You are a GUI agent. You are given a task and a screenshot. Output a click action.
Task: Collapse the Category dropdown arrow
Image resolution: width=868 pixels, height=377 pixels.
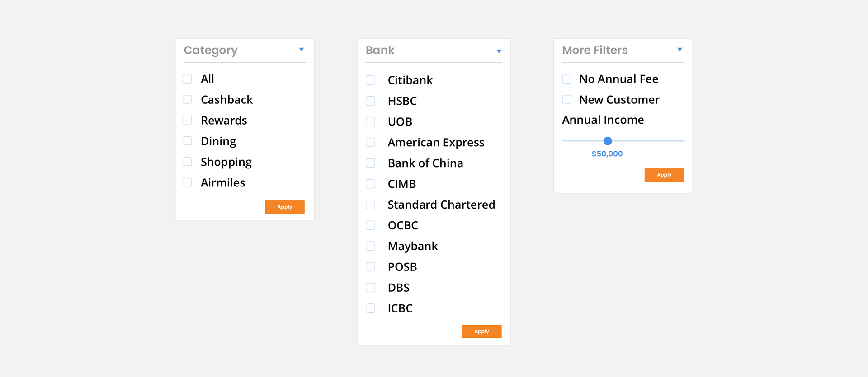click(302, 50)
